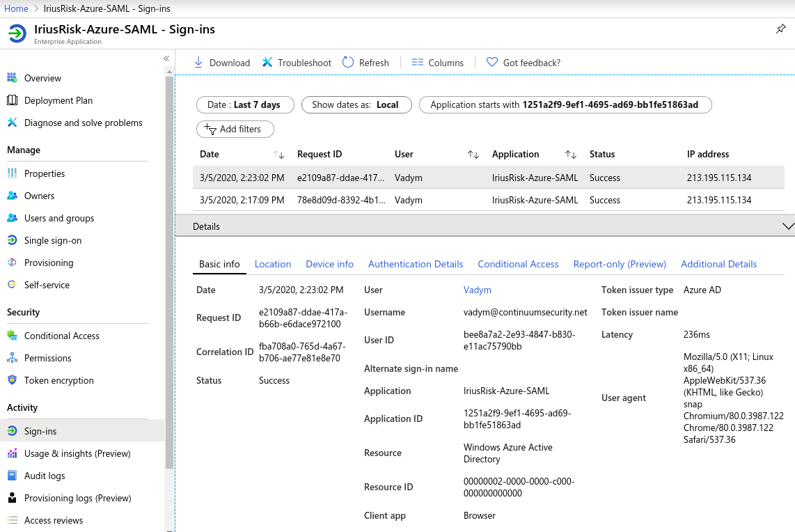Image resolution: width=795 pixels, height=532 pixels.
Task: Click the Owners people icon
Action: click(x=12, y=196)
